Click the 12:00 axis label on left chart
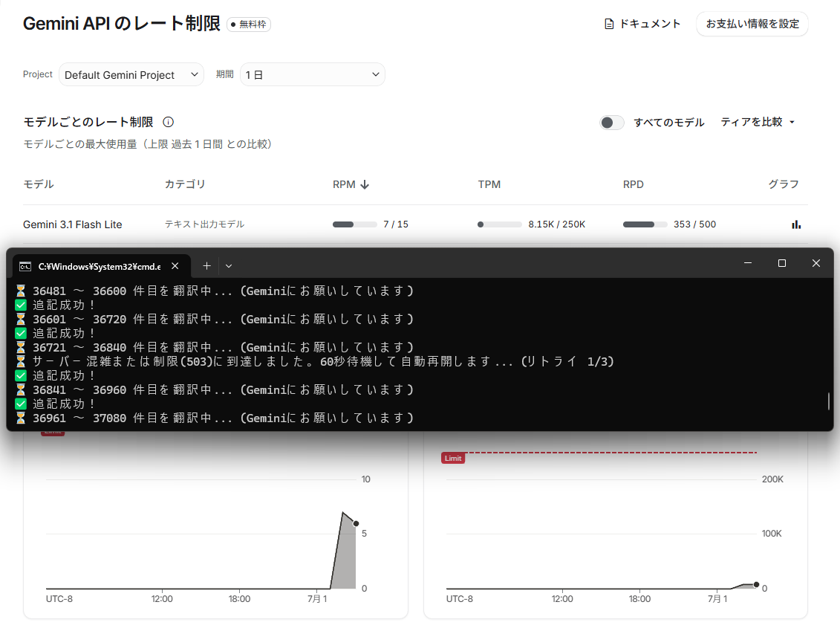Screen dimensions: 840x631 click(x=162, y=599)
